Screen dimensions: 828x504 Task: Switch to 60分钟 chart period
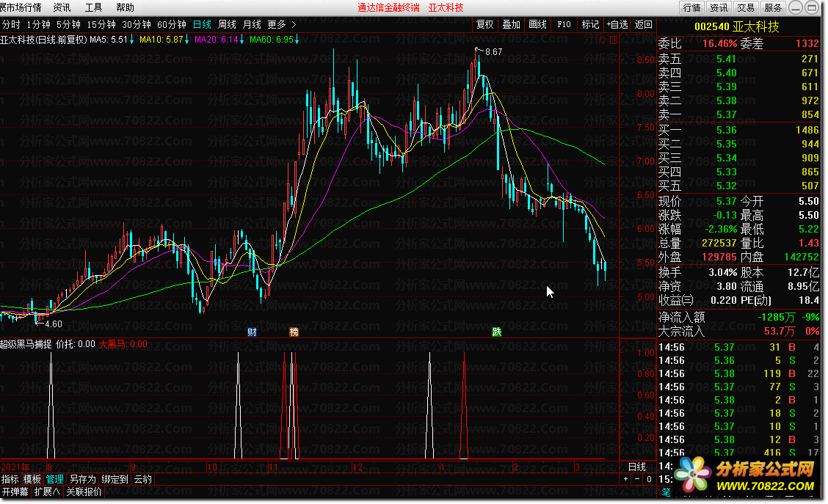pos(172,24)
